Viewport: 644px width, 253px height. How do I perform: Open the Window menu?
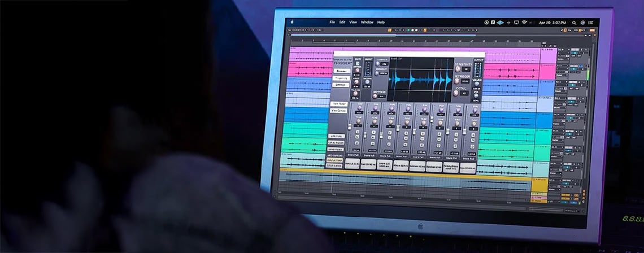pos(367,22)
